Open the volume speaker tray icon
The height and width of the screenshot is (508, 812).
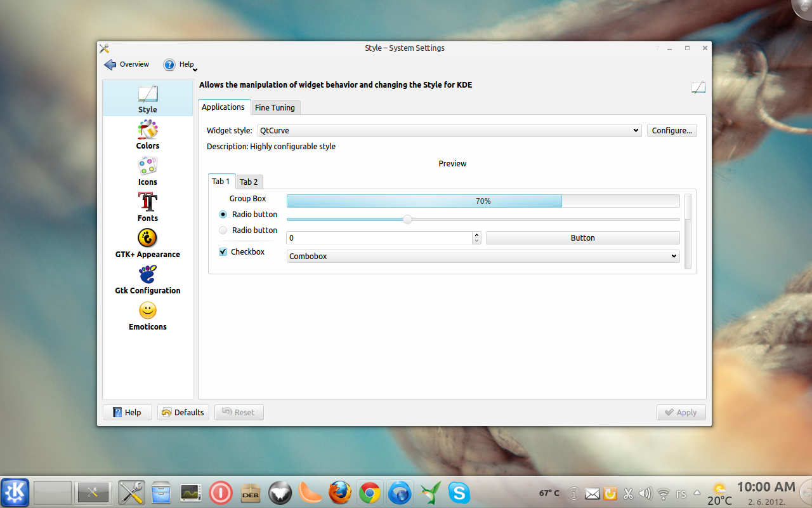click(x=646, y=493)
